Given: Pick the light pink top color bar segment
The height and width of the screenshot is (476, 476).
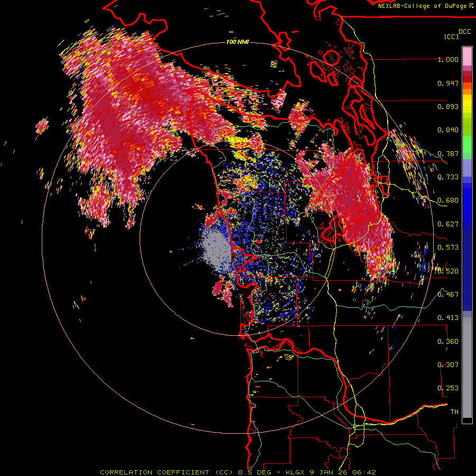Looking at the screenshot, I should tap(467, 56).
